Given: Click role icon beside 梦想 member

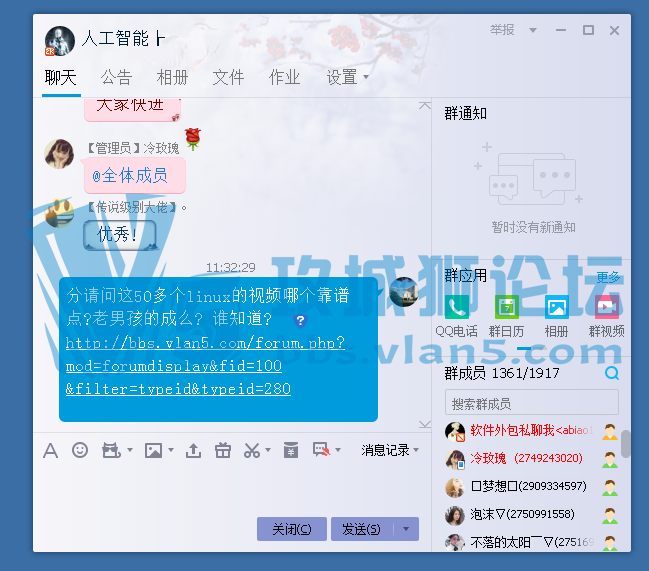Looking at the screenshot, I should coord(610,487).
